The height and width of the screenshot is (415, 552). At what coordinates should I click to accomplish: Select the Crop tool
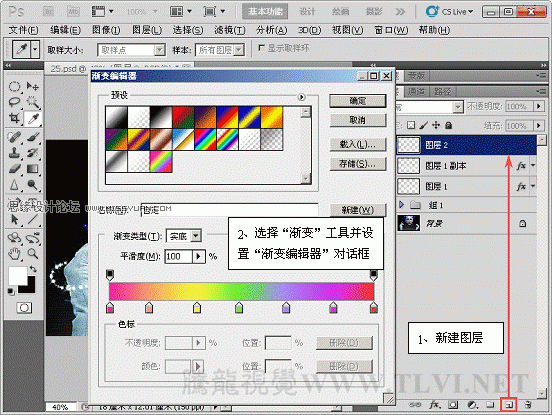pyautogui.click(x=14, y=118)
